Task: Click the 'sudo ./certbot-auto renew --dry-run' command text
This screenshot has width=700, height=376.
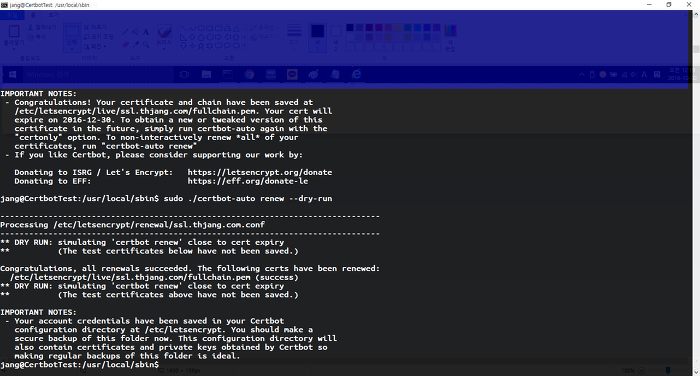Action: click(x=248, y=199)
